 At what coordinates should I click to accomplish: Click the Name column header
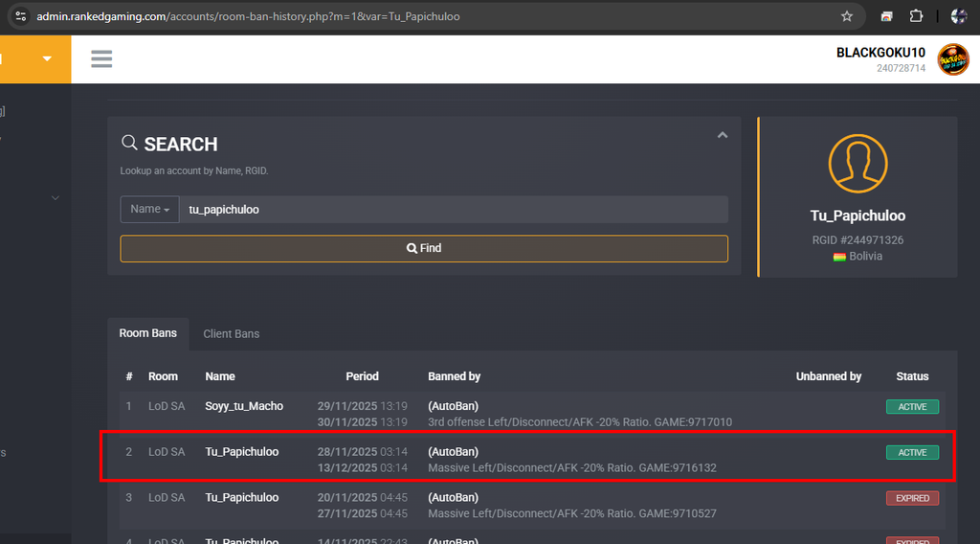click(x=220, y=376)
